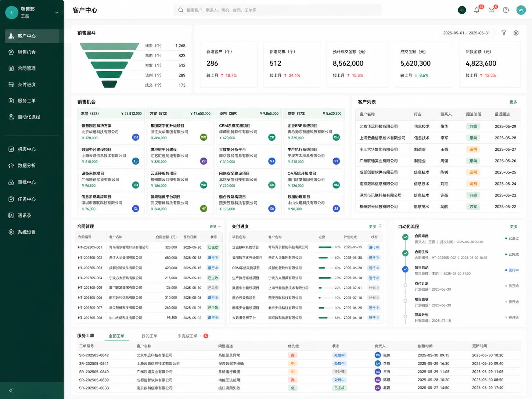Open 销售机会 via its sidebar icon

[x=11, y=52]
